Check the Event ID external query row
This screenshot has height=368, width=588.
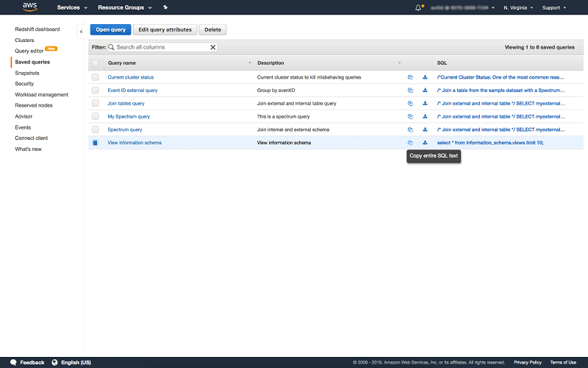(96, 91)
